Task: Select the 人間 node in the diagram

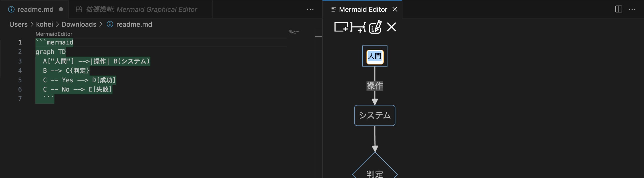Action: 375,56
